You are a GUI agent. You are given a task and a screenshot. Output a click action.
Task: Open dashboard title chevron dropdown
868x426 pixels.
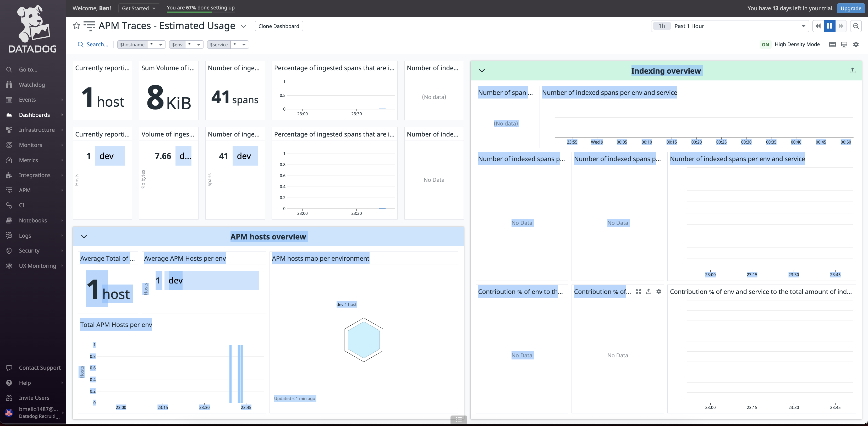(243, 26)
